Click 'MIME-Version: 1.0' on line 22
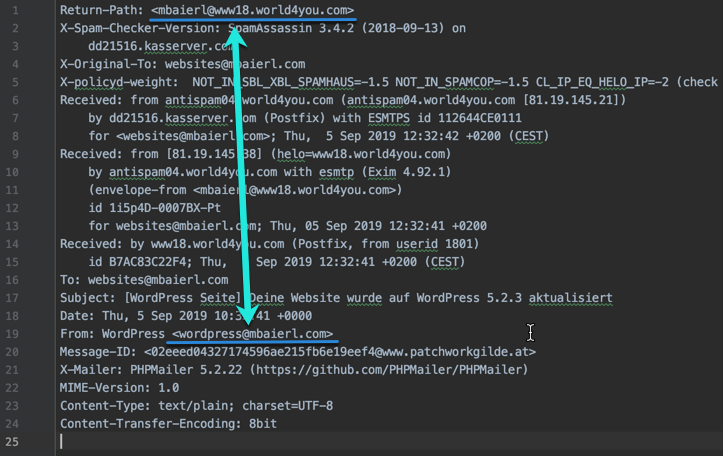This screenshot has height=456, width=723. (119, 388)
